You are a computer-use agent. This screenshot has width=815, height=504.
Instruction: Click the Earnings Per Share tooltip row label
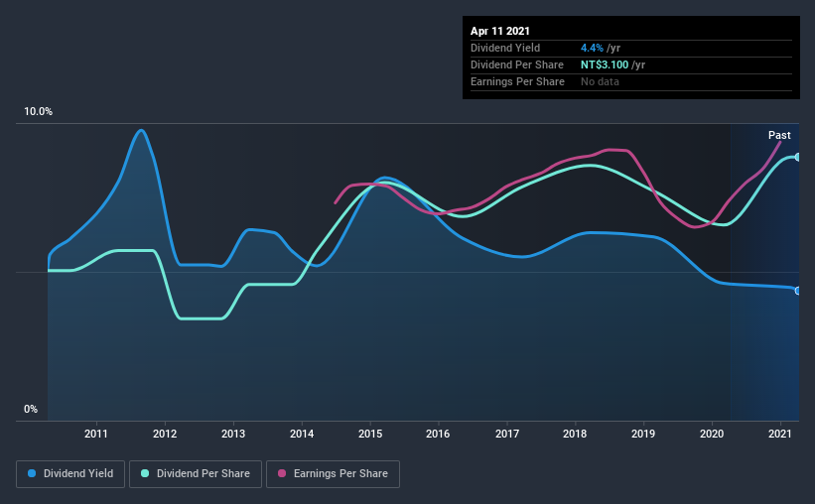[x=518, y=81]
